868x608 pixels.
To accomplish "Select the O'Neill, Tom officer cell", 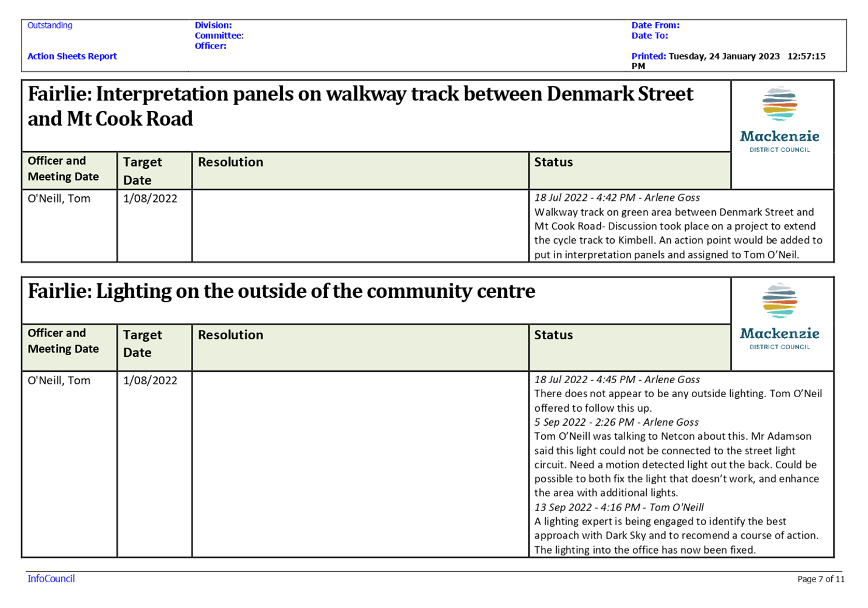I will coord(59,198).
